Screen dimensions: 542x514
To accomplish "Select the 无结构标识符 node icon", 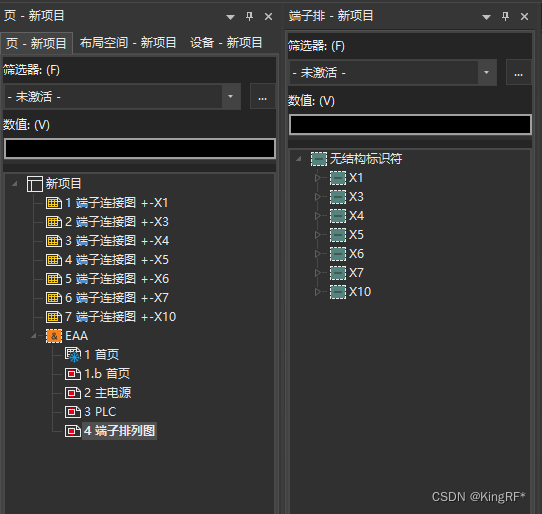I will 319,159.
